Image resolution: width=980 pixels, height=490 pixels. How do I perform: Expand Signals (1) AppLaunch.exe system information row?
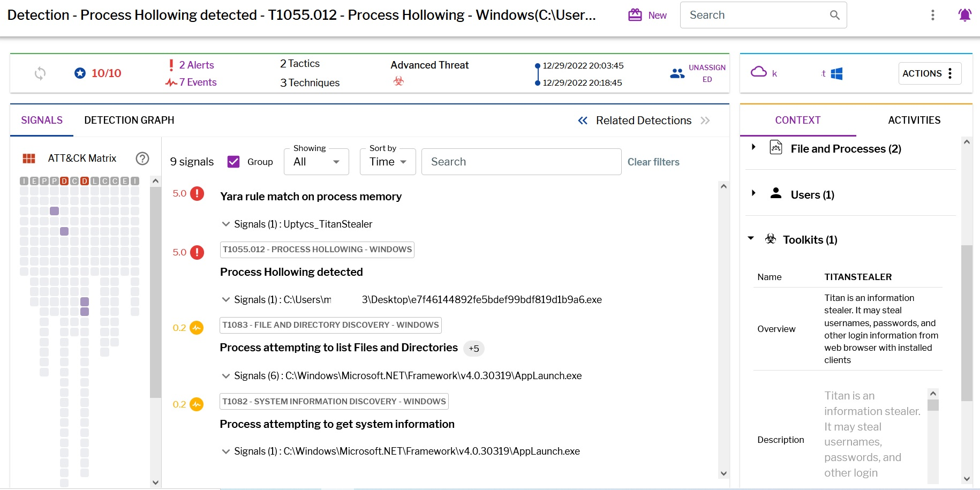[226, 451]
